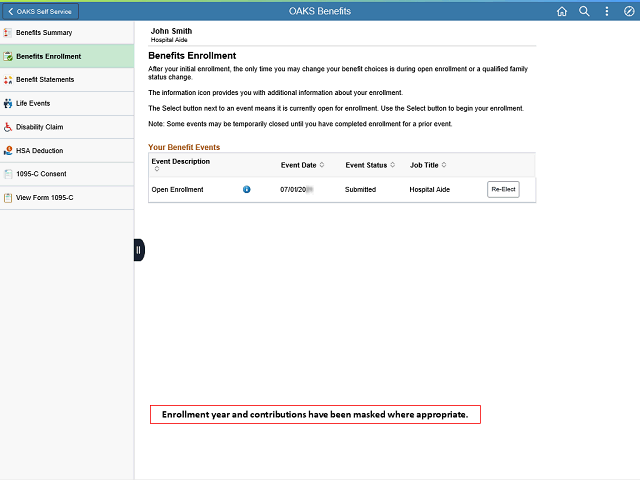Sort by Event Description column
This screenshot has height=480, width=640.
157,169
